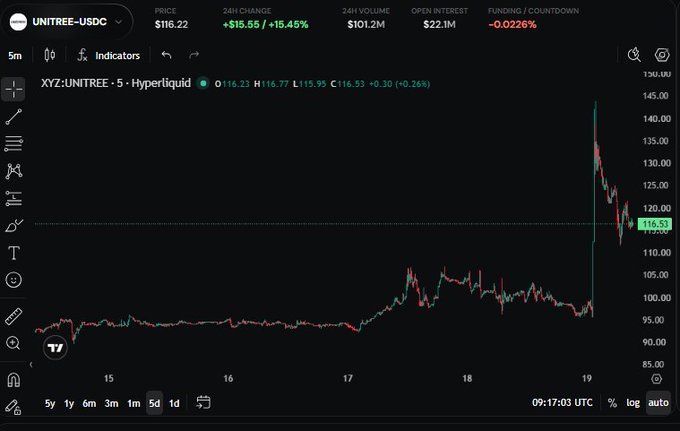Select the crosshair cursor tool
The width and height of the screenshot is (680, 431).
13,89
